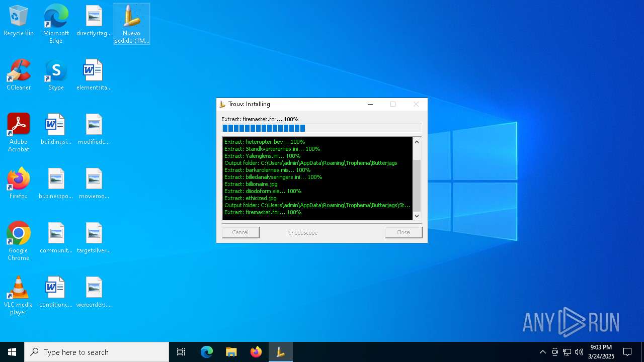
Task: Open Microsoft Edge desktop shortcut
Action: coord(56,24)
